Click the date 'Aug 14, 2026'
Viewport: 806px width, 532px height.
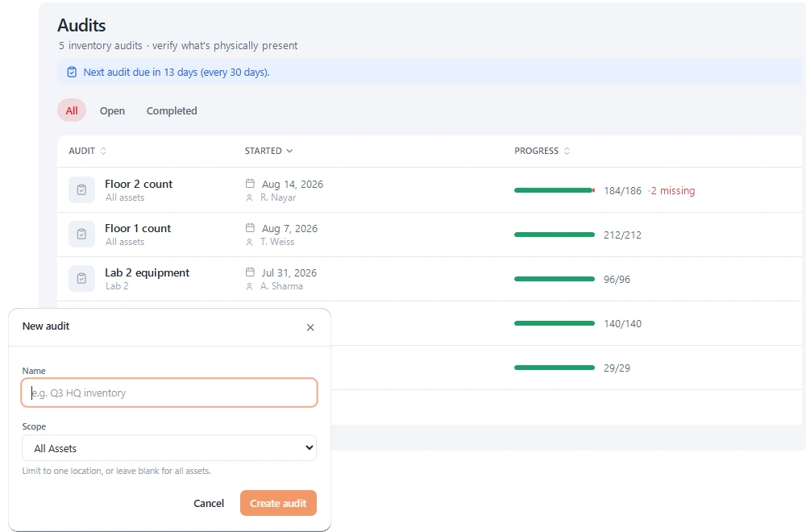coord(293,184)
